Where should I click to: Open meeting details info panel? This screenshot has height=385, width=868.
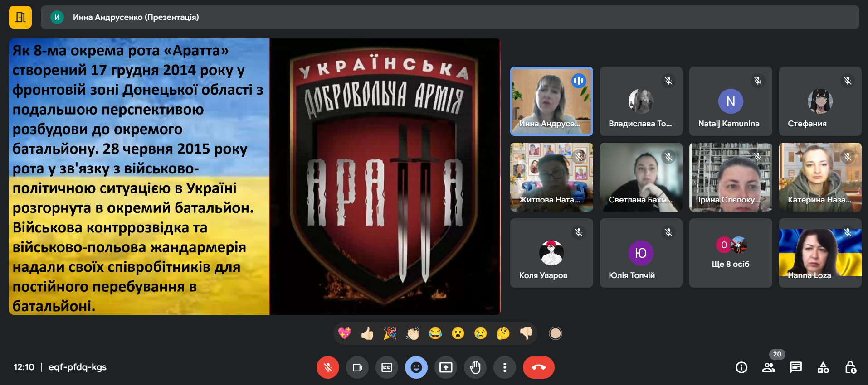pos(741,367)
